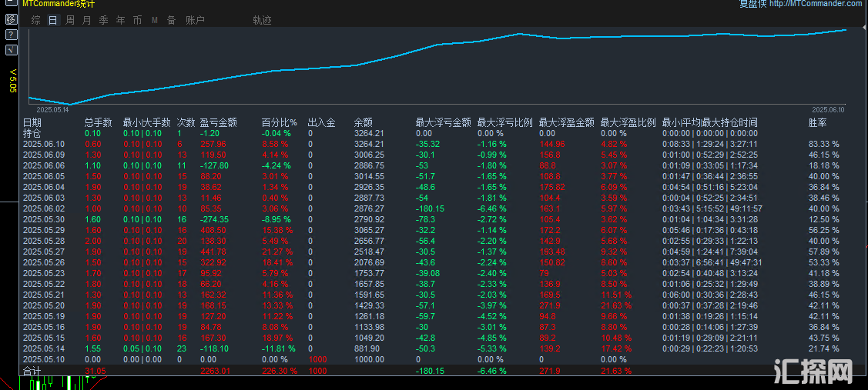Click the 83.33 % win rate
The width and height of the screenshot is (868, 390).
(x=824, y=144)
